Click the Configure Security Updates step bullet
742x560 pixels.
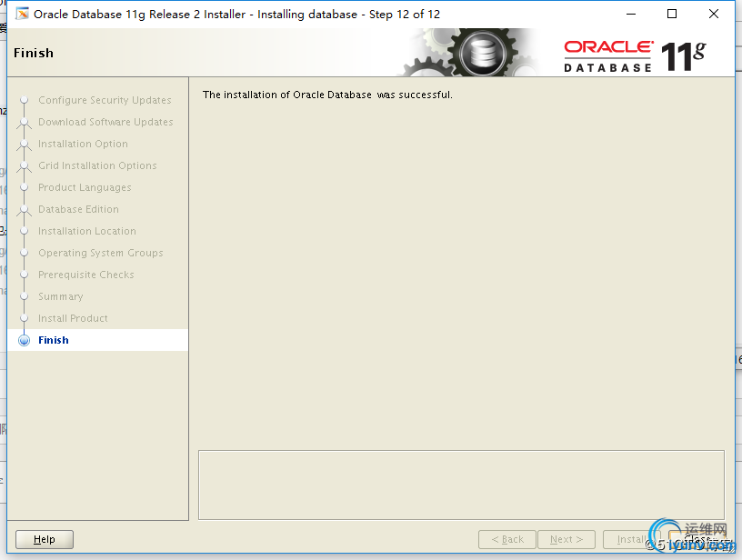25,100
